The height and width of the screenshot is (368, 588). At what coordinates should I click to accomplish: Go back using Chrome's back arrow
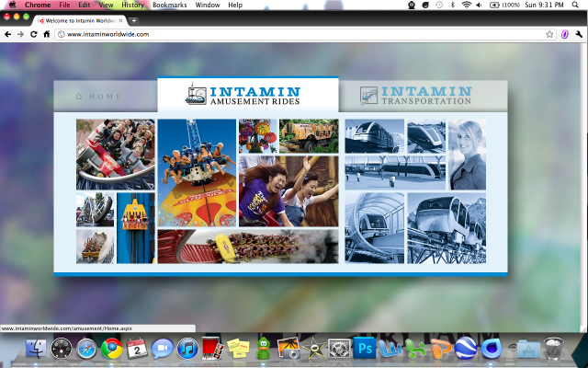tap(7, 34)
